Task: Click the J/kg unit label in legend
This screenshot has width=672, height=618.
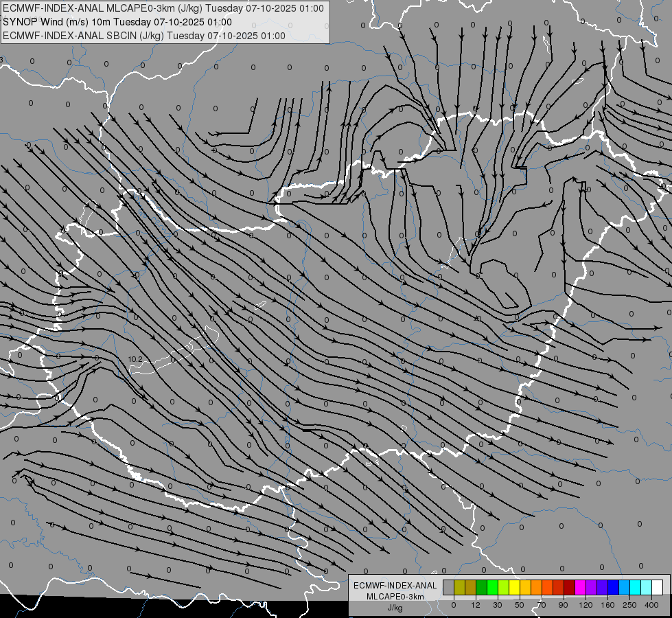Action: tap(395, 608)
